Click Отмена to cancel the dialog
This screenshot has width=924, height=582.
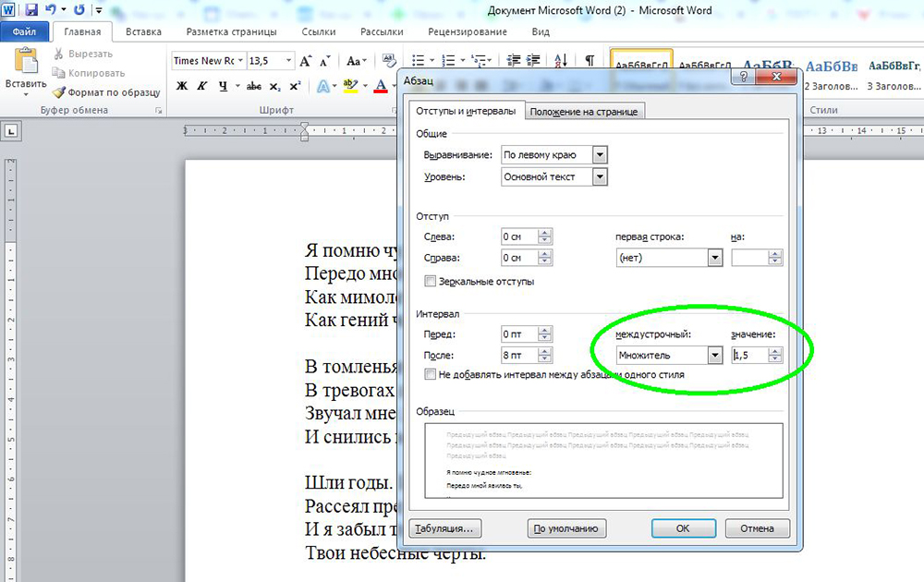tap(758, 528)
